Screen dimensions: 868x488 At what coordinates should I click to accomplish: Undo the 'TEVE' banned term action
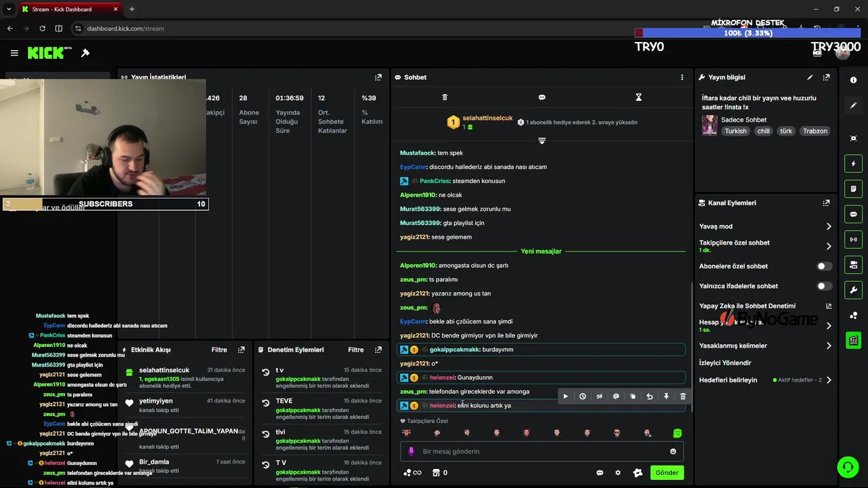[266, 403]
